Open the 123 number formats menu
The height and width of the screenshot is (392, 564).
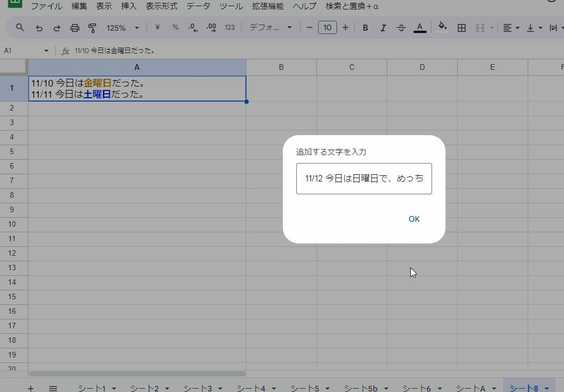click(x=230, y=27)
